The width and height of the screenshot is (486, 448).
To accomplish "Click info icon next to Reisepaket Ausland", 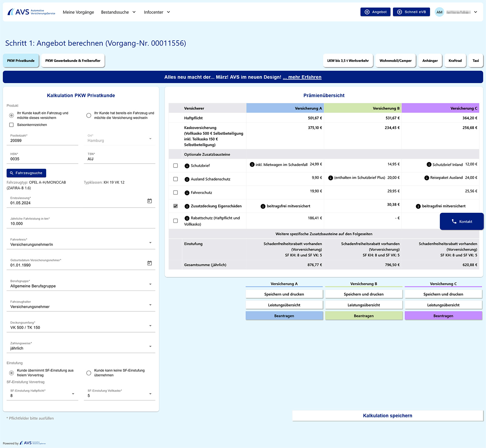I will point(427,178).
